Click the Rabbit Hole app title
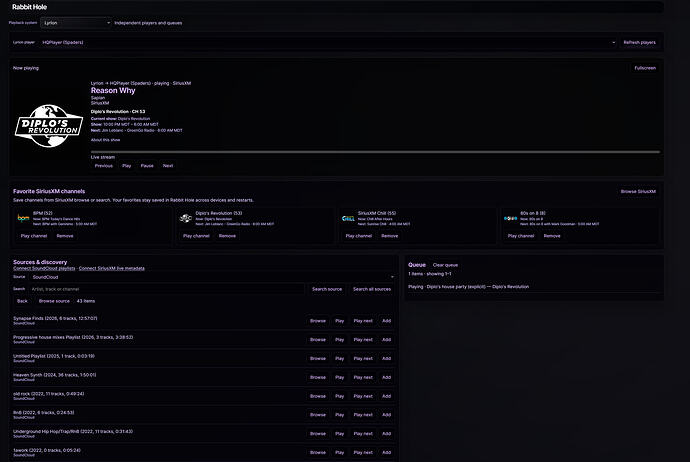Screen dimensions: 690x462 pos(29,7)
